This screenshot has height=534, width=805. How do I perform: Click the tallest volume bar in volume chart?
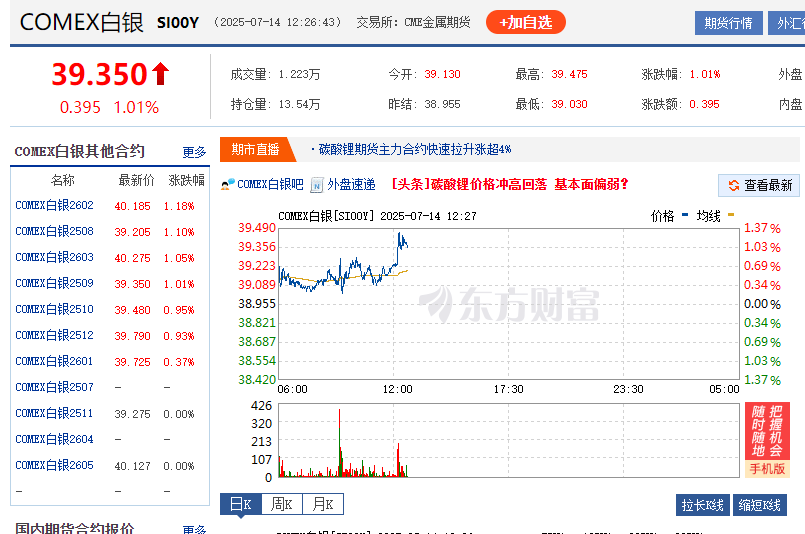339,443
